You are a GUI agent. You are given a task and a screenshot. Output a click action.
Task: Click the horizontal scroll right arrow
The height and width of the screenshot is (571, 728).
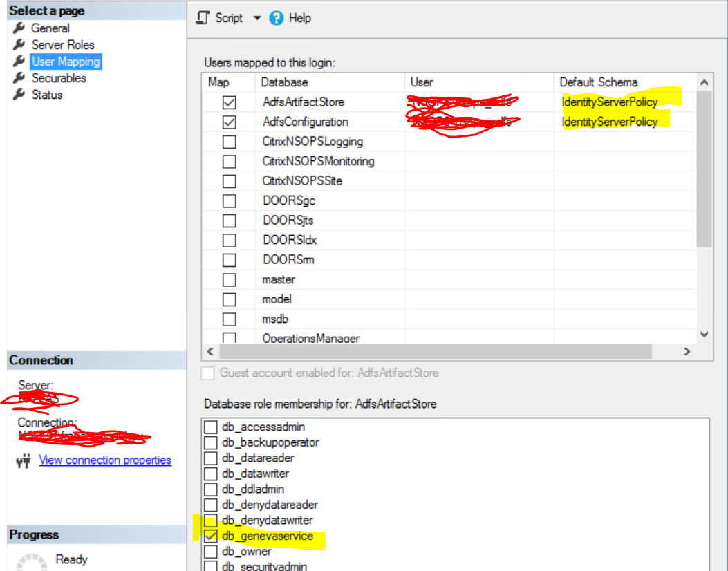pyautogui.click(x=687, y=351)
